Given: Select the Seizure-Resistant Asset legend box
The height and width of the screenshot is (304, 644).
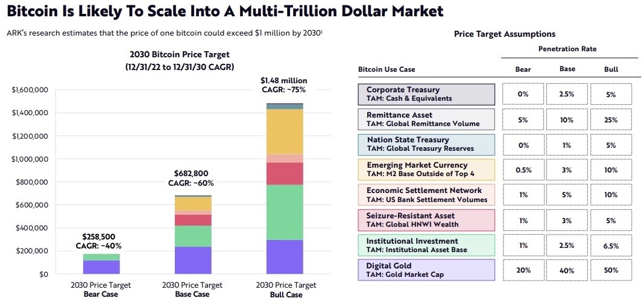Looking at the screenshot, I should (426, 220).
